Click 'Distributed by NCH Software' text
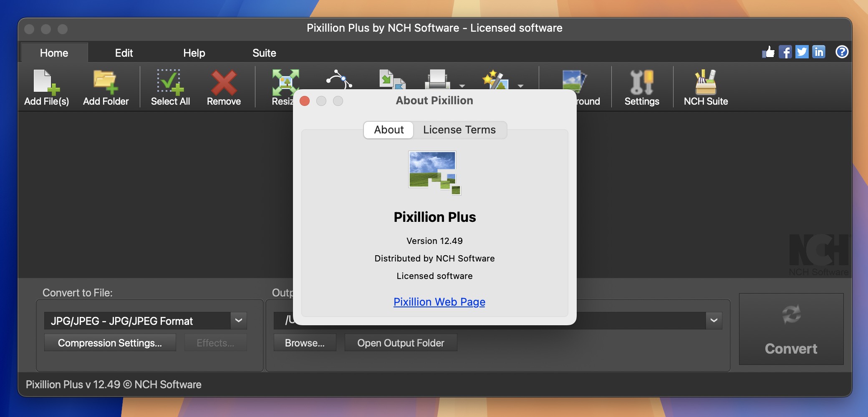 click(x=434, y=259)
